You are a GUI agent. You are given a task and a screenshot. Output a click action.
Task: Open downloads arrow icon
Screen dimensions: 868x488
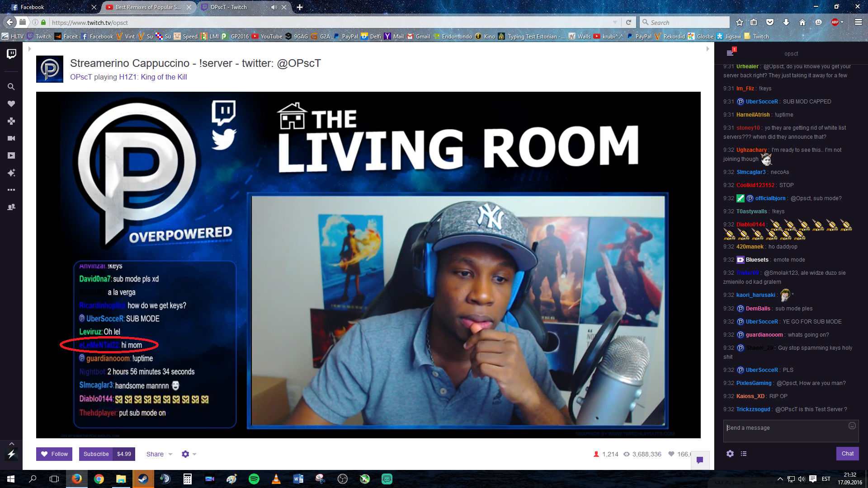coord(786,23)
